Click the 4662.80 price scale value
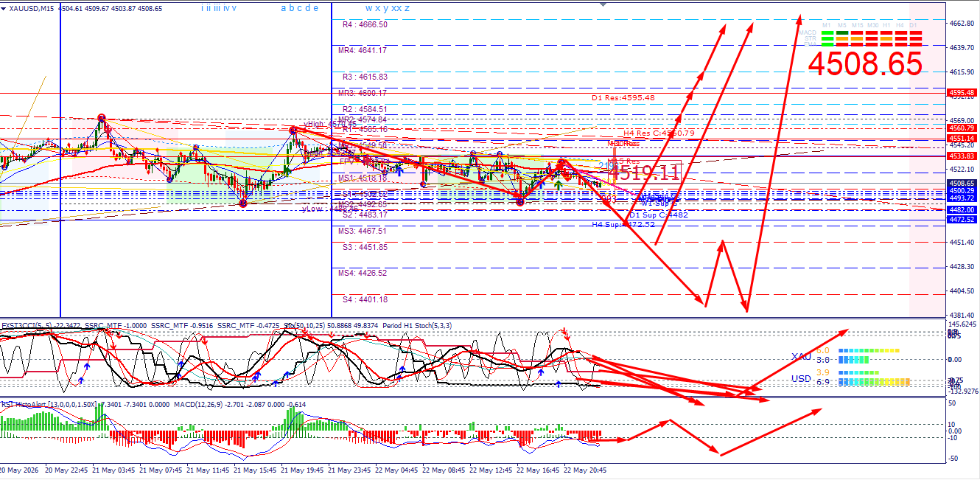The width and height of the screenshot is (980, 480). [x=962, y=24]
